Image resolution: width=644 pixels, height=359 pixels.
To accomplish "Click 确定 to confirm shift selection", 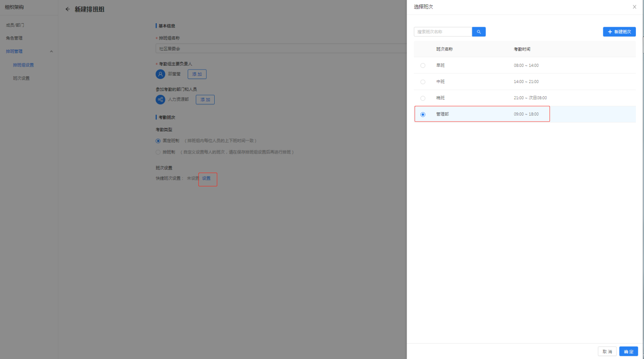I will (x=629, y=352).
